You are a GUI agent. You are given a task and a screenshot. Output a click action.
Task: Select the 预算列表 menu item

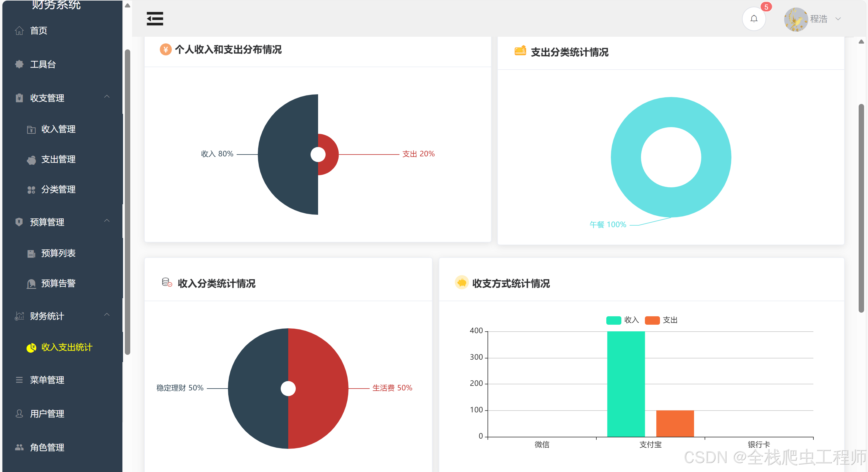[58, 254]
